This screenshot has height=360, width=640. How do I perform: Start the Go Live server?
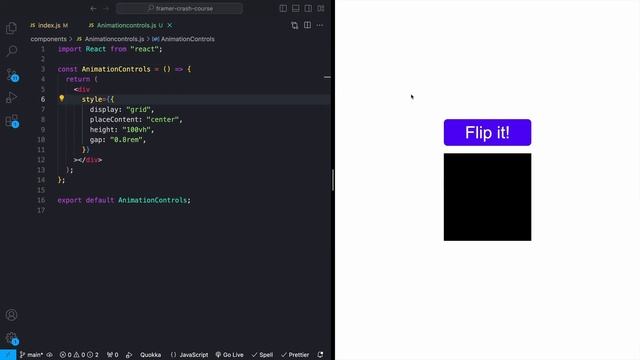tap(229, 355)
